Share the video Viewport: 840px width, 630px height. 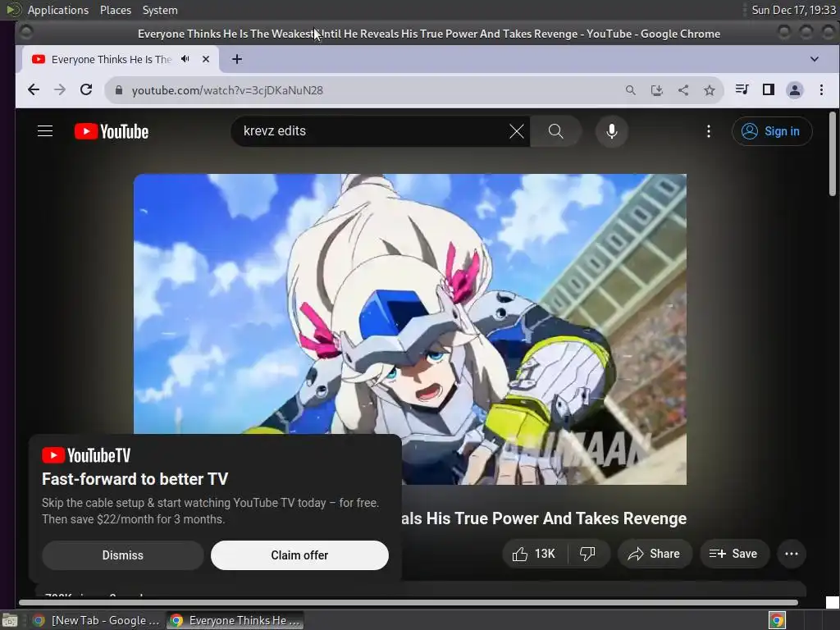[655, 554]
